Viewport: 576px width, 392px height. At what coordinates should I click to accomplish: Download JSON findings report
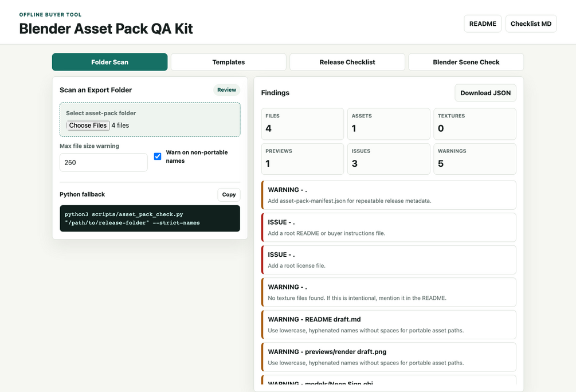485,93
